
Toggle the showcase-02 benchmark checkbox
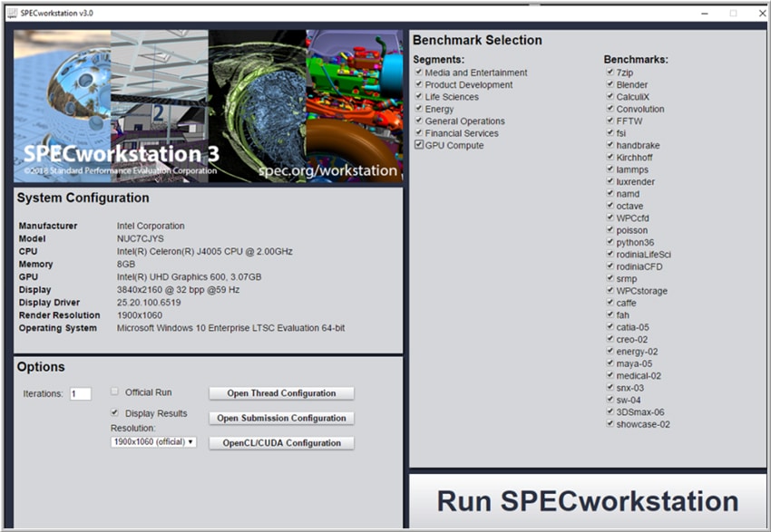(x=610, y=423)
